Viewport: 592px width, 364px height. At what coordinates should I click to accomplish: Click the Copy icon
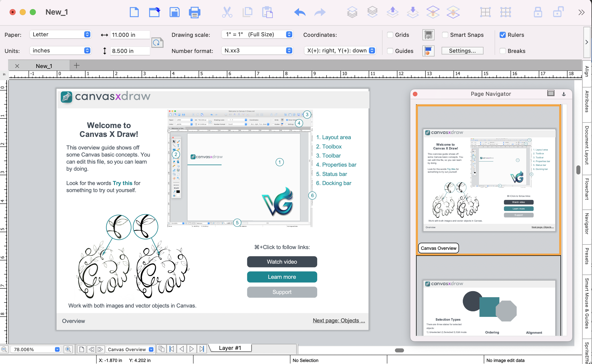pos(247,12)
